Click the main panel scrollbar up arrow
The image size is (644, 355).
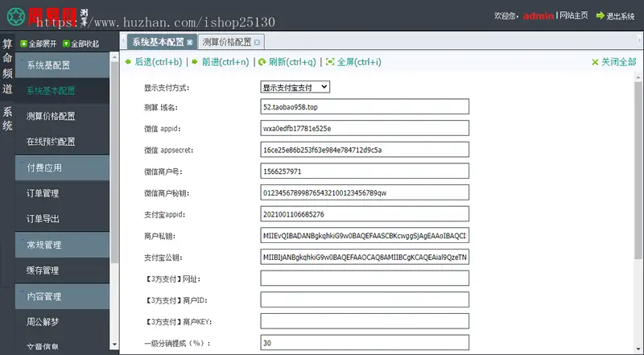638,76
